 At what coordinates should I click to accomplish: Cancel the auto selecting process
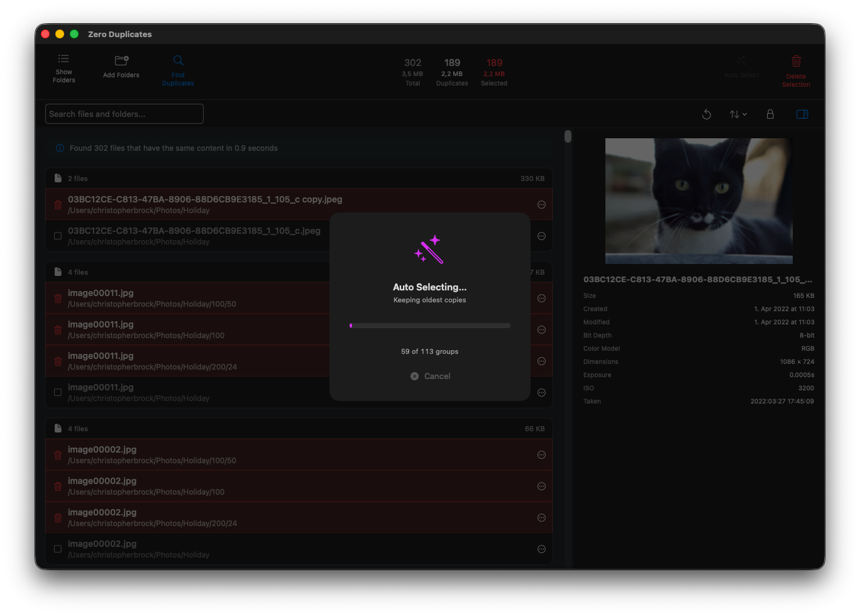(431, 376)
